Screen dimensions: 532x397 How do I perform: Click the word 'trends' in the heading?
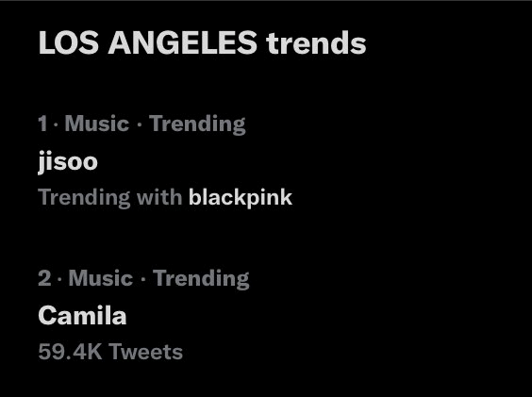(316, 42)
